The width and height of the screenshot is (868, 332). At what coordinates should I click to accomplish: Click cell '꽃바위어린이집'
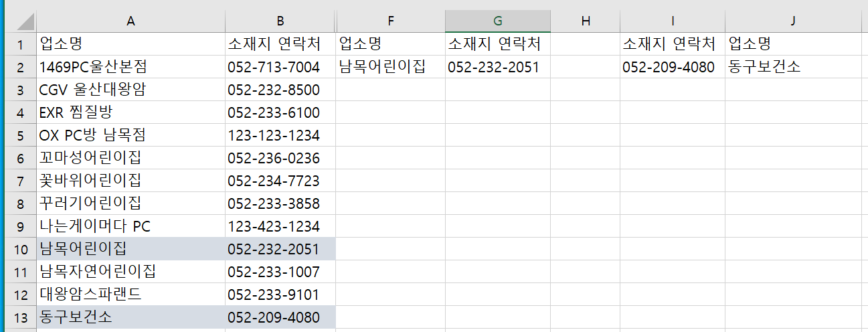[x=131, y=181]
